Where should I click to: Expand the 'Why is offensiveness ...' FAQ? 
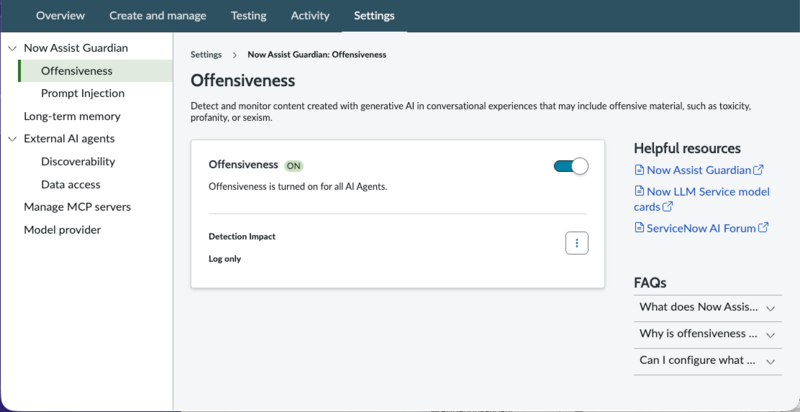click(708, 334)
